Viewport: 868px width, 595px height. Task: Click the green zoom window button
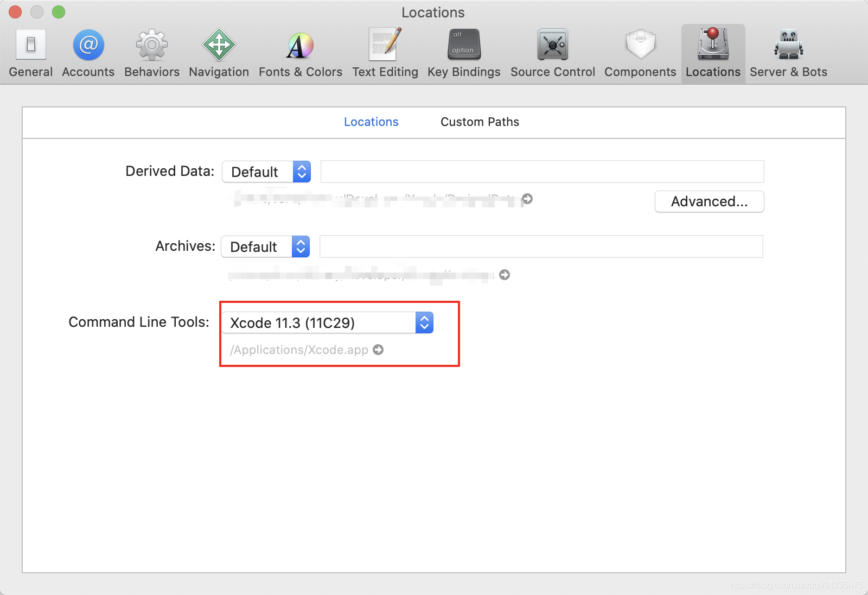(59, 12)
